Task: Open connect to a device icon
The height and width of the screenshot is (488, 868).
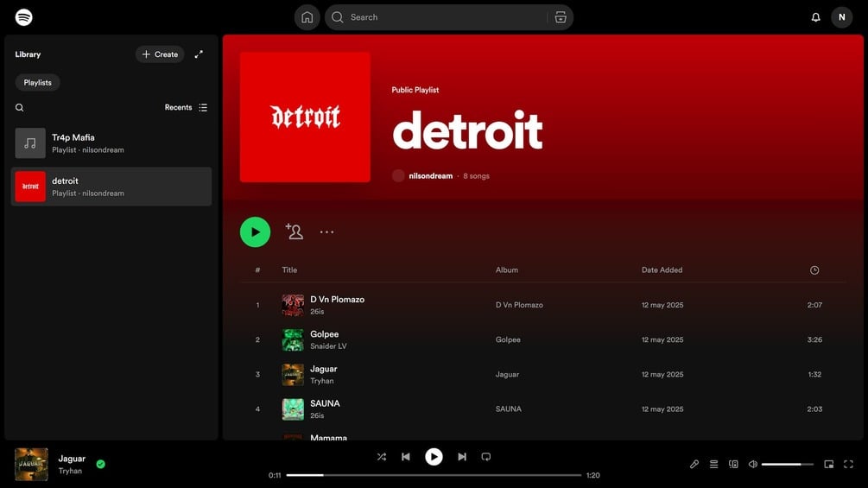Action: 733,464
